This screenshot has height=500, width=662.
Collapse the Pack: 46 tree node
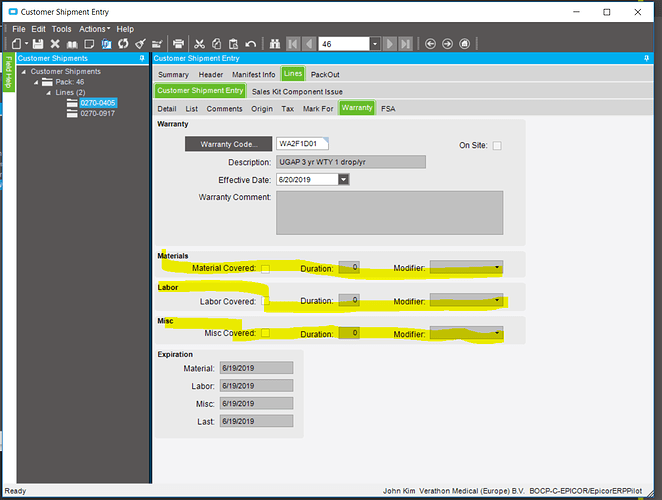[x=36, y=82]
